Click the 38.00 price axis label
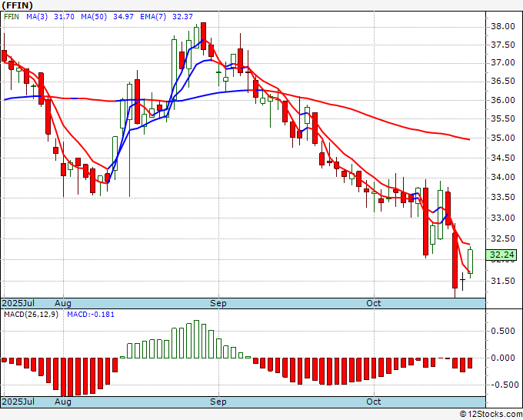 (503, 26)
